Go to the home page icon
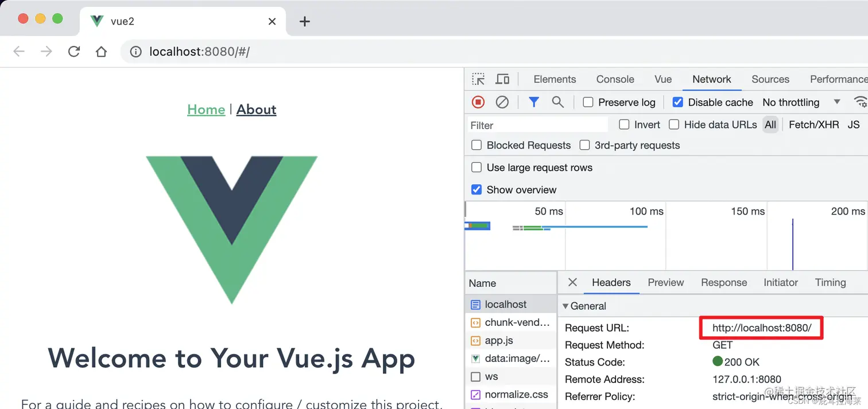868x409 pixels. (101, 52)
